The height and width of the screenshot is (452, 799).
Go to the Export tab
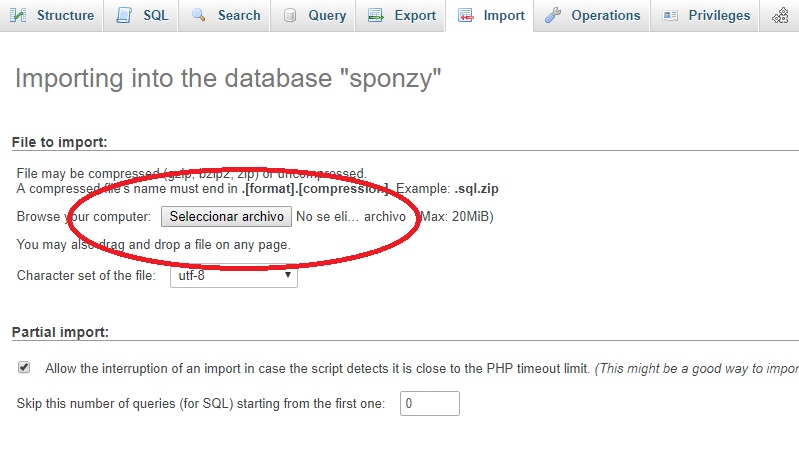click(415, 16)
